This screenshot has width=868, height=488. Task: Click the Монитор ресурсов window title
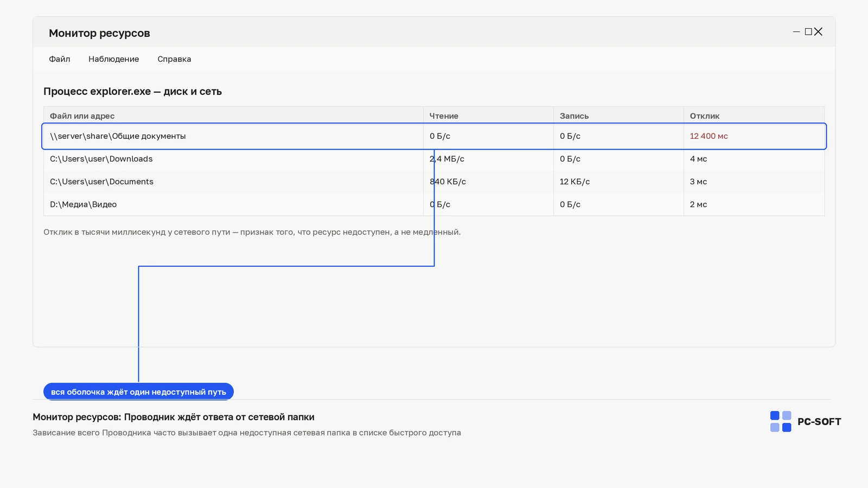tap(99, 33)
